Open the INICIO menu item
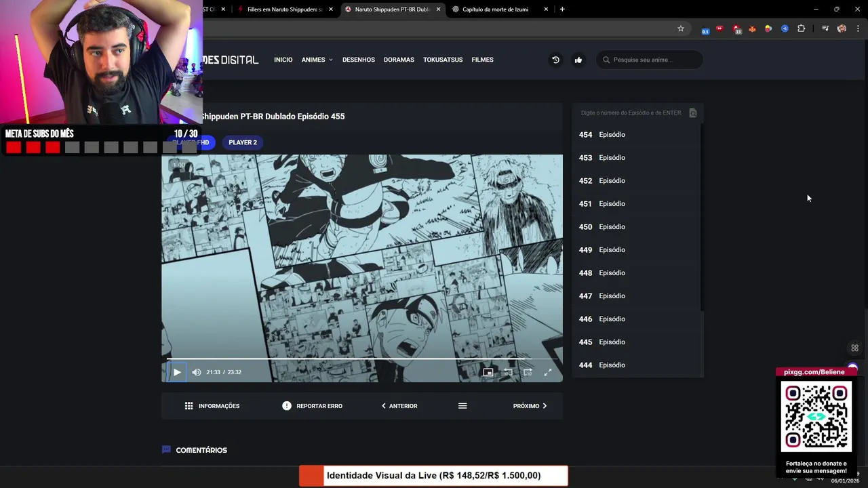The image size is (868, 488). [x=283, y=60]
